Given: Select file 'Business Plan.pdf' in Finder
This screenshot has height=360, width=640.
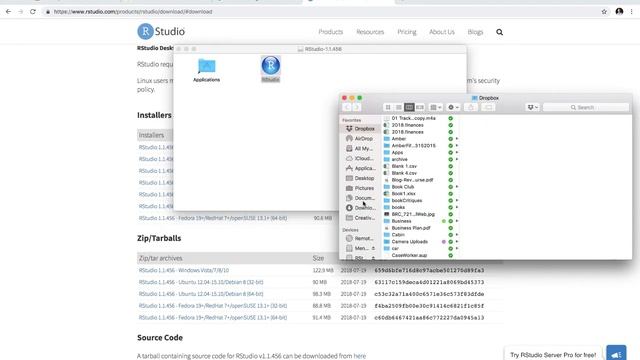Looking at the screenshot, I should [411, 228].
